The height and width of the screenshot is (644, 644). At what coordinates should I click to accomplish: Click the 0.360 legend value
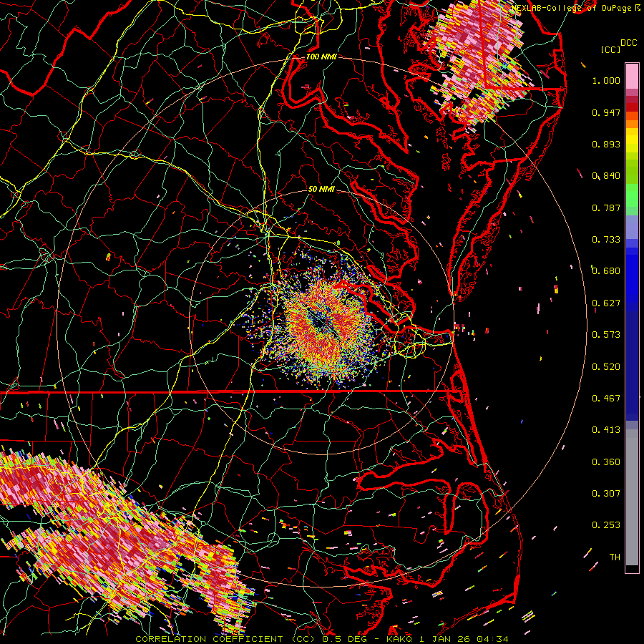click(x=606, y=462)
